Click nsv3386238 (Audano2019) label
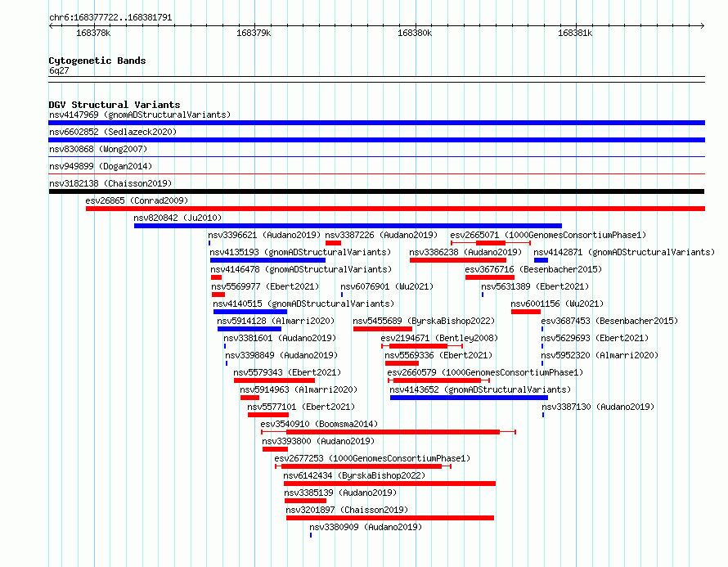This screenshot has height=567, width=728. [x=465, y=252]
